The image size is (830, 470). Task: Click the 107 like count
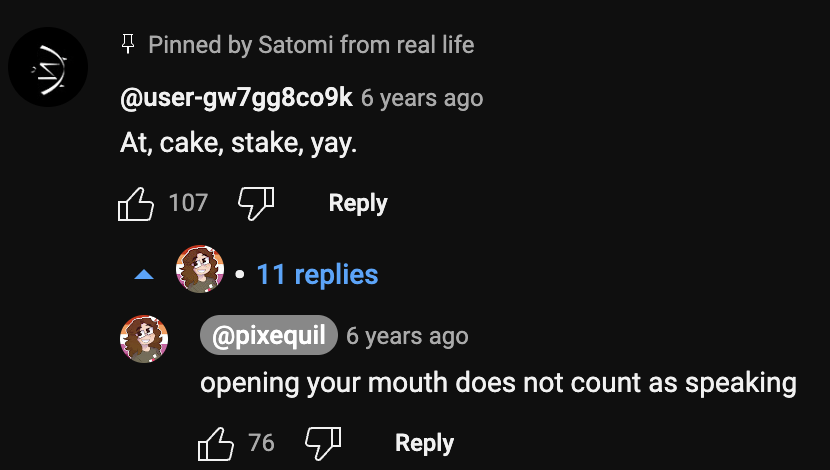pyautogui.click(x=188, y=203)
